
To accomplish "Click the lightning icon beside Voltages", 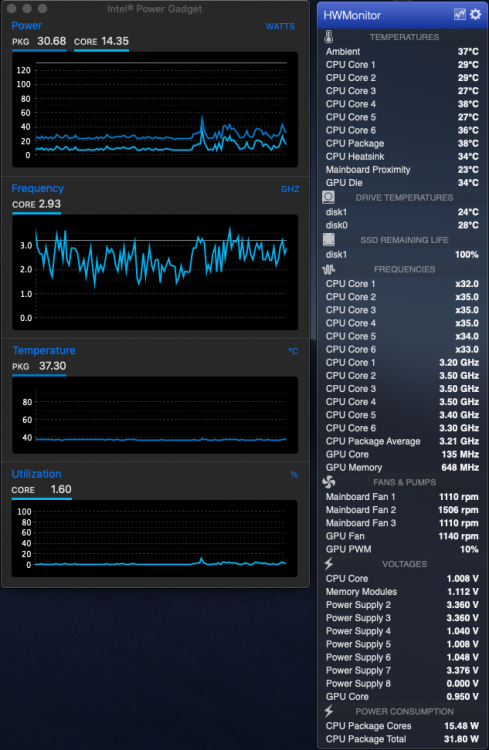I will [x=329, y=564].
